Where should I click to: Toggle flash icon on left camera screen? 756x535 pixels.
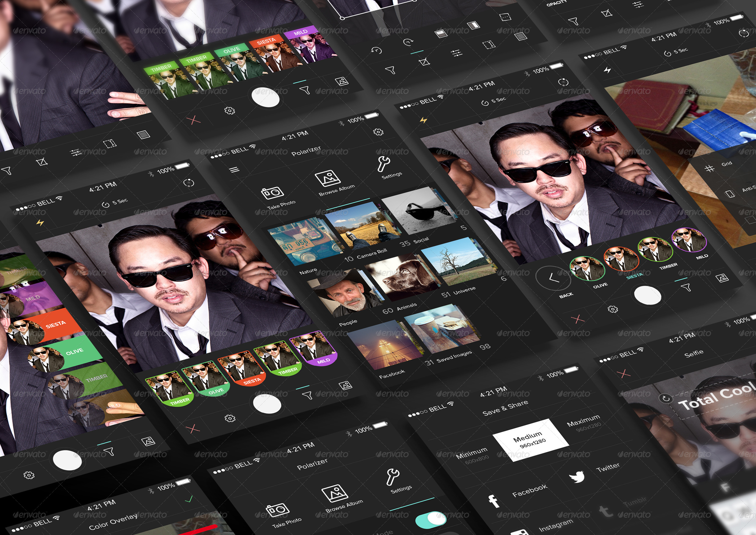(40, 223)
